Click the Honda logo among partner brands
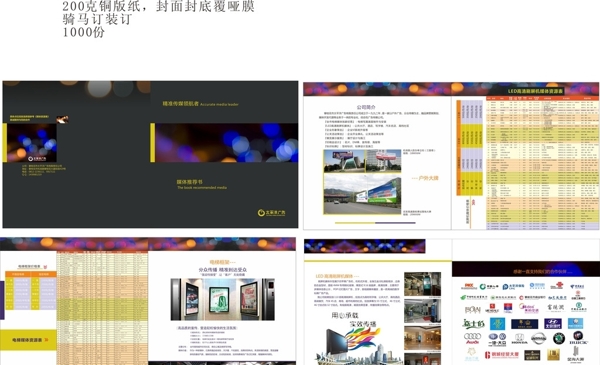The width and height of the screenshot is (600, 365). (519, 339)
